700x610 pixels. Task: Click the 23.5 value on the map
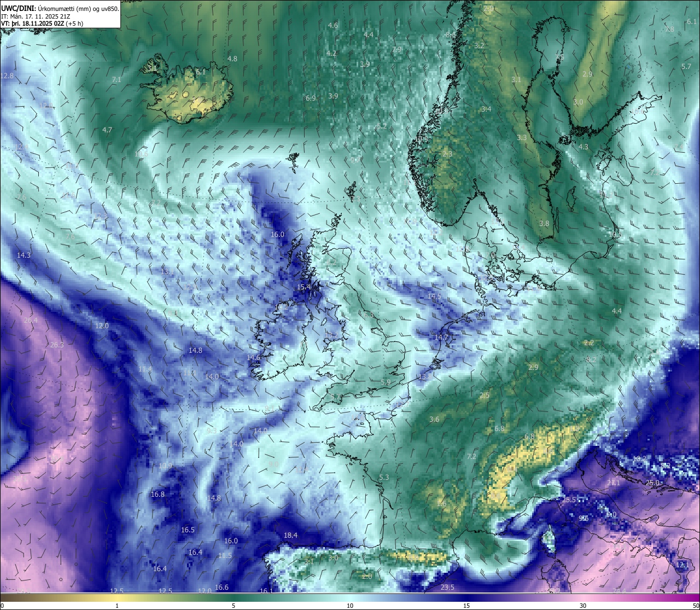[447, 587]
